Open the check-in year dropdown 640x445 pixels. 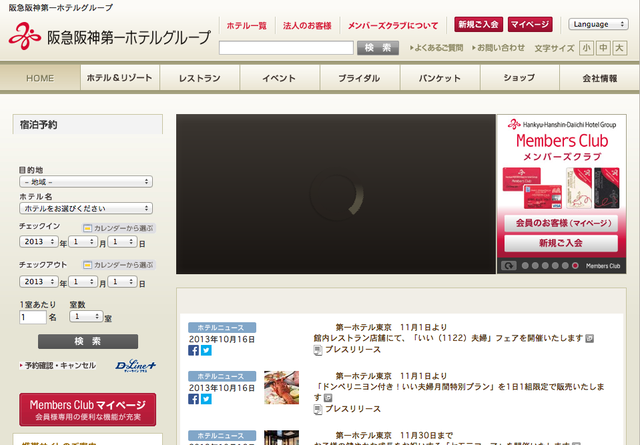click(x=39, y=242)
